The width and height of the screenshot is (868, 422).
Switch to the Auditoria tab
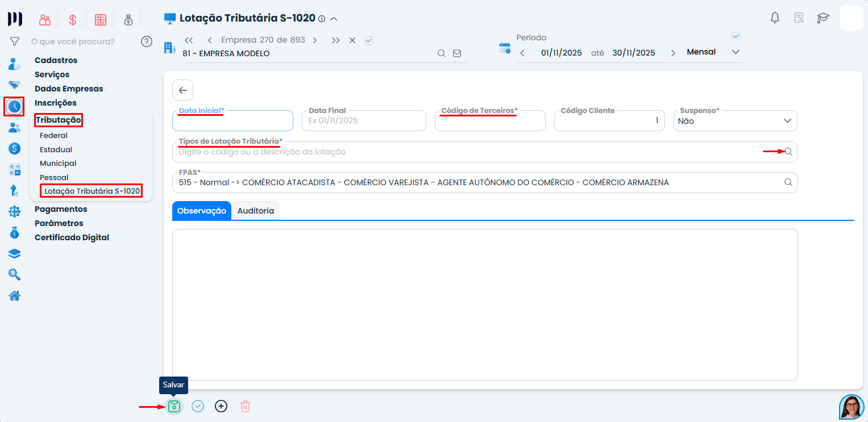pyautogui.click(x=255, y=211)
